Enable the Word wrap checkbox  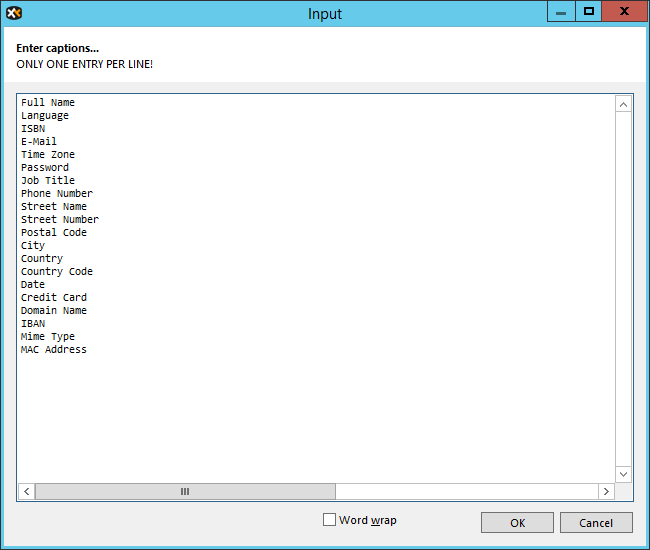(330, 520)
